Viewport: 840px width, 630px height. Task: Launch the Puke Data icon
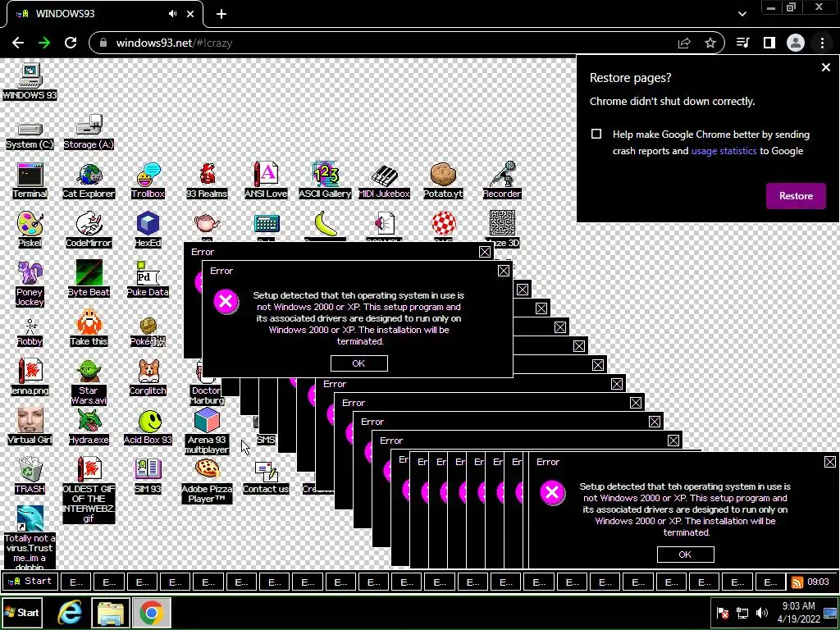[148, 279]
